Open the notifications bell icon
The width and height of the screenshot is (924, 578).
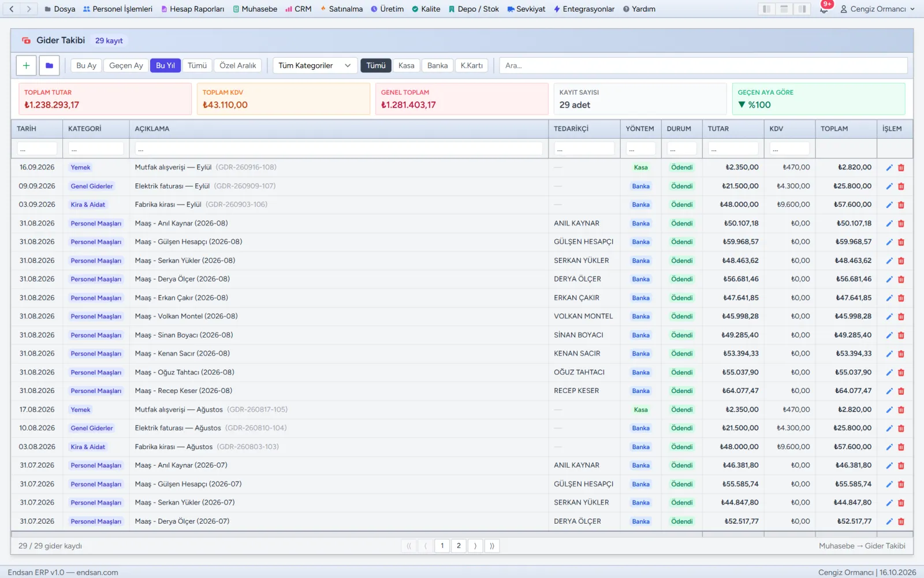point(824,9)
